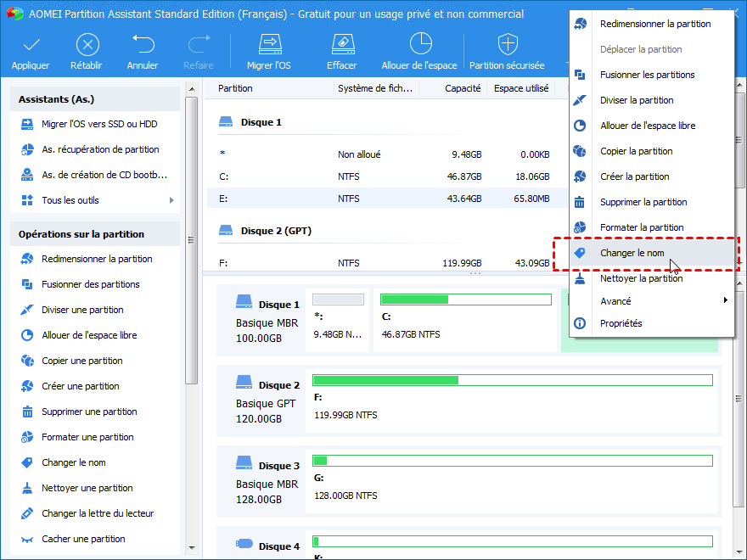Click the Disque 1 drive icon in disk map
This screenshot has width=747, height=560.
coord(244,303)
